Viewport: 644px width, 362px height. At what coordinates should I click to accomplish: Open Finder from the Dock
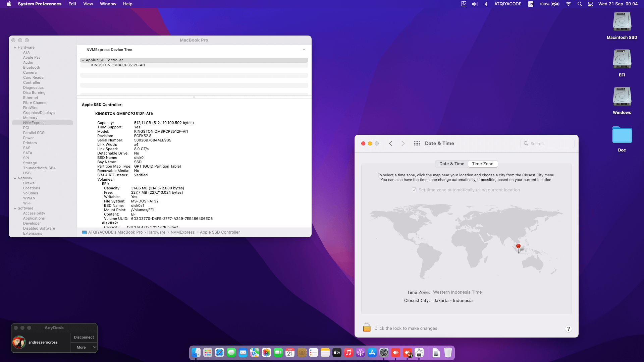(x=196, y=353)
